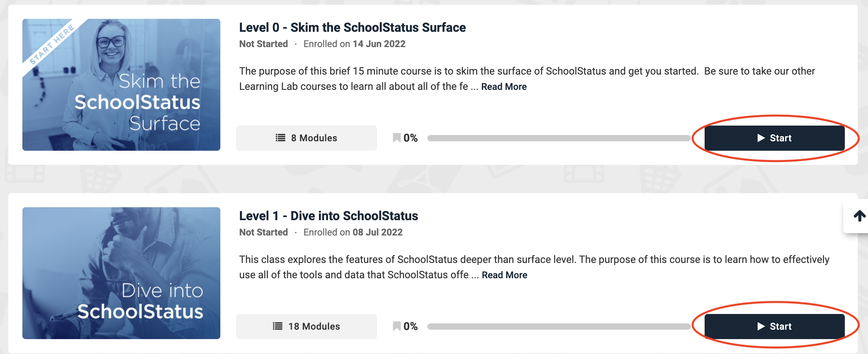Start the Dive into SchoolStatus course

(775, 326)
